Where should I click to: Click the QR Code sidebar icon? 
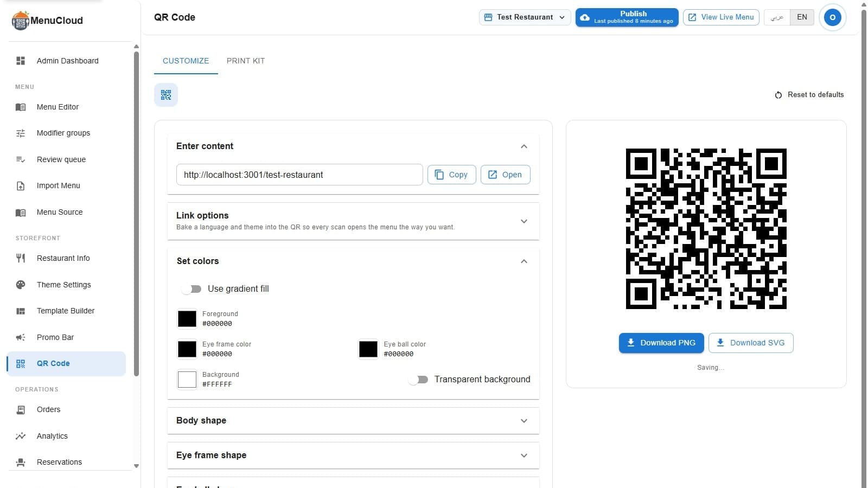coord(21,364)
